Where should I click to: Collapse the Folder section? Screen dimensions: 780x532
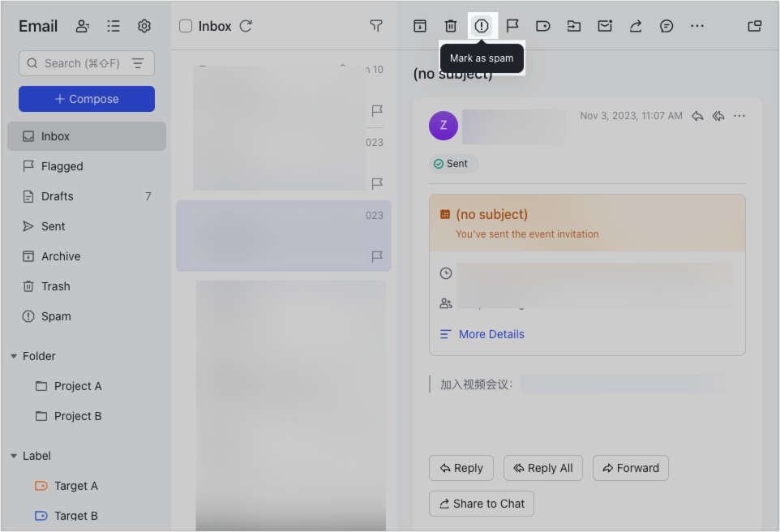tap(14, 356)
